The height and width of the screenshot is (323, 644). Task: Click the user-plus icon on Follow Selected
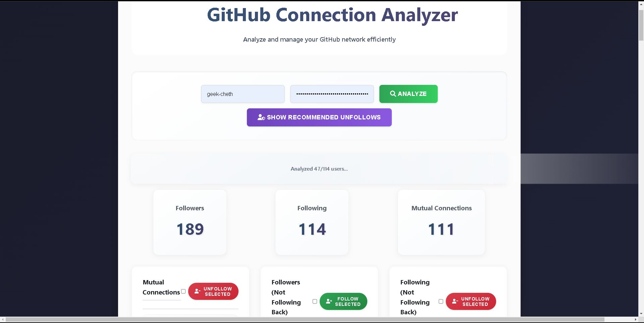click(329, 301)
